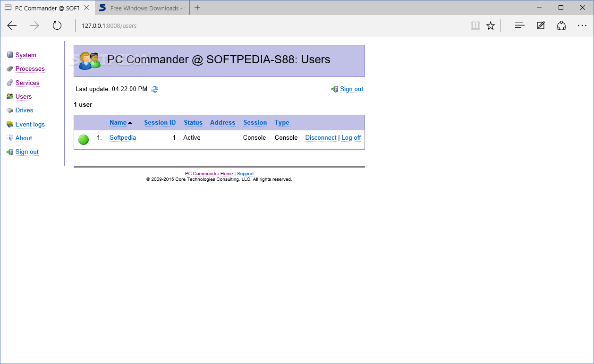The image size is (594, 364).
Task: Switch to Free Windows Downloads tab
Action: point(142,8)
